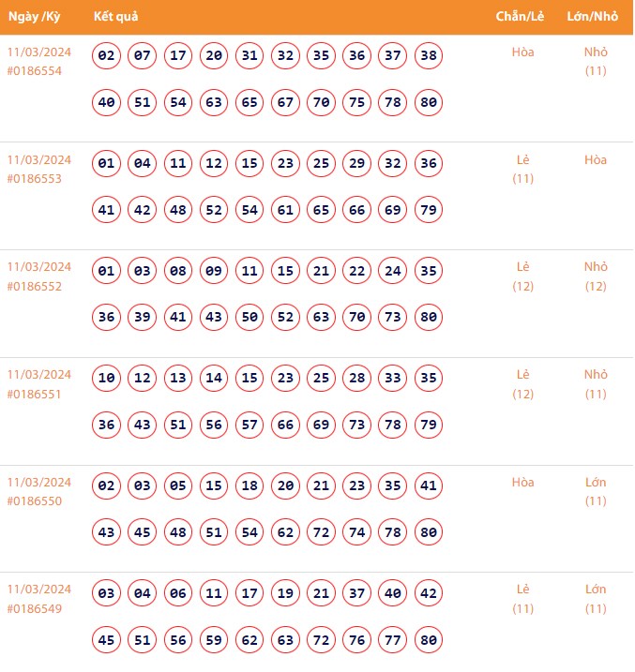This screenshot has width=635, height=672.
Task: Click Nhỏ (12) result in draw #0186552
Action: tap(596, 276)
